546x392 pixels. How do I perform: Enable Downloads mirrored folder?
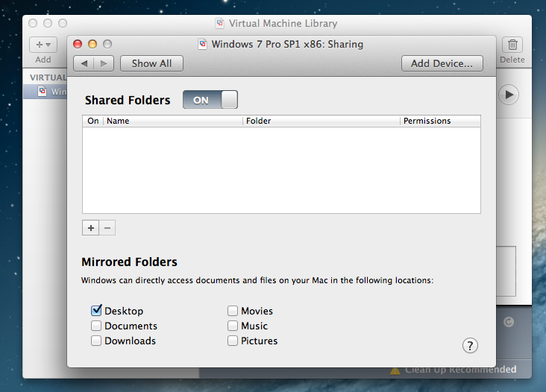point(96,341)
